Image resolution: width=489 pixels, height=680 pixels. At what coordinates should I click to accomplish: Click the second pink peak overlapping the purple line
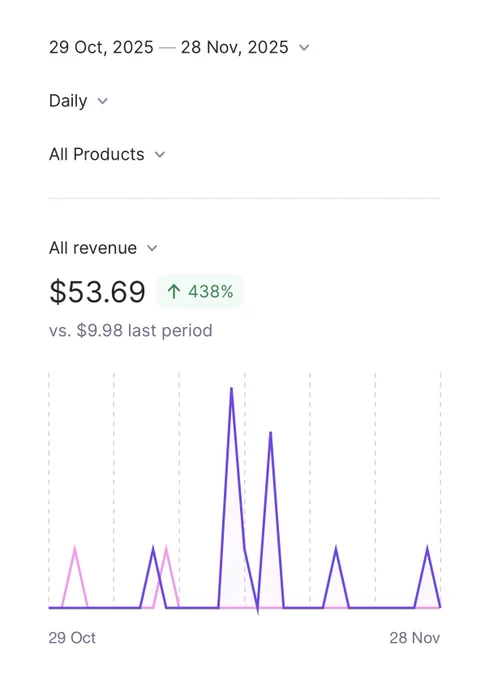166,549
